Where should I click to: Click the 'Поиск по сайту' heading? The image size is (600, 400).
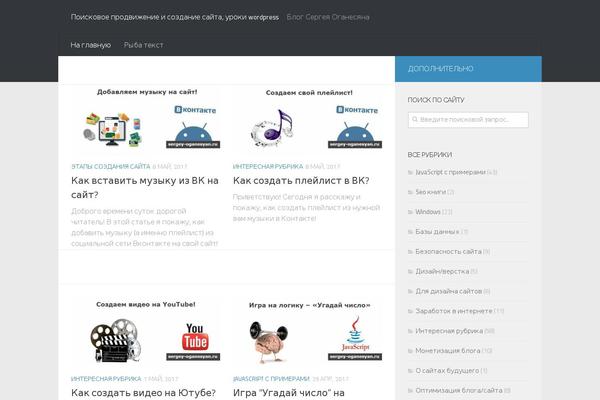(436, 100)
